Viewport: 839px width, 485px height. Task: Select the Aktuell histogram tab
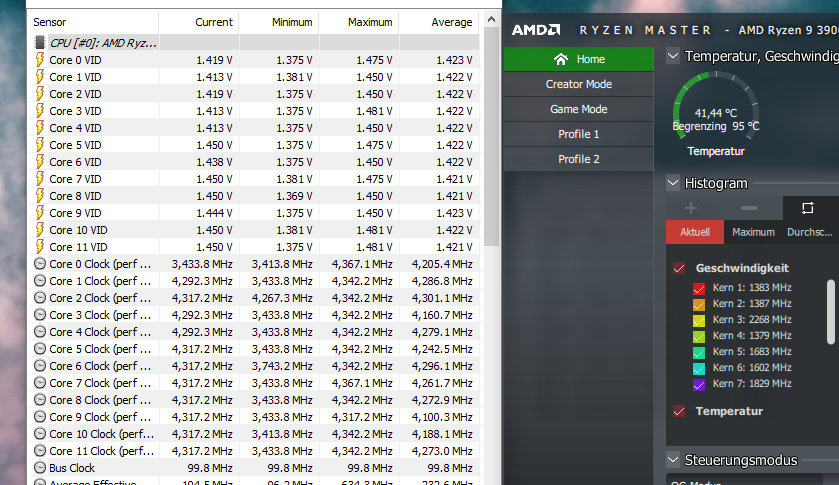(695, 232)
